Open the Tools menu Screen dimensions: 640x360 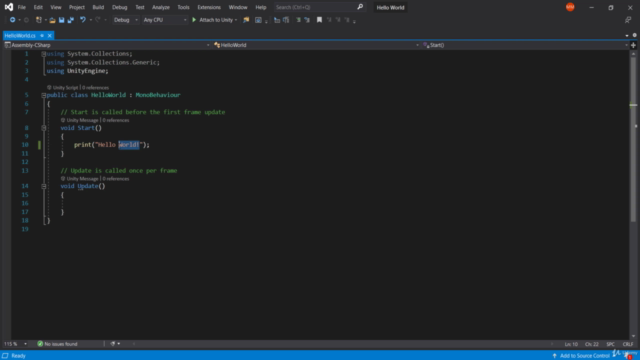183,7
